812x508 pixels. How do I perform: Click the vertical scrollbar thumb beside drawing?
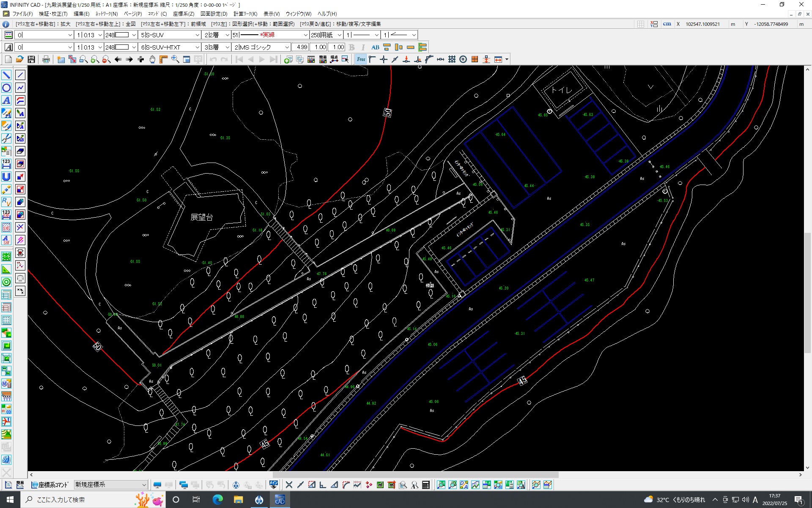pyautogui.click(x=807, y=293)
